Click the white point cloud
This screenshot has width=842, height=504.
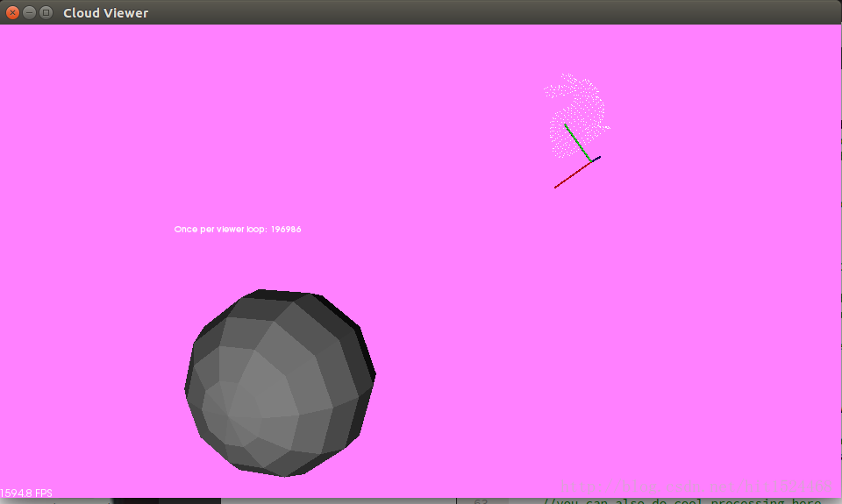pos(576,116)
